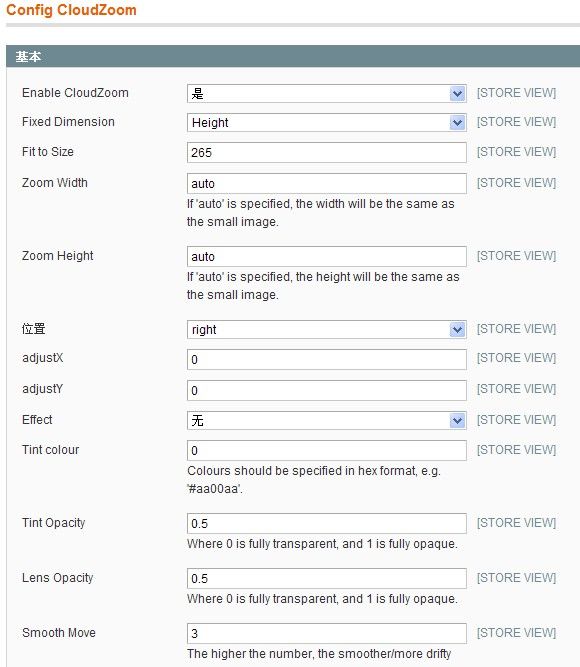Image resolution: width=580 pixels, height=667 pixels.
Task: Click the Zoom Width 'auto' hint text
Action: point(320,213)
